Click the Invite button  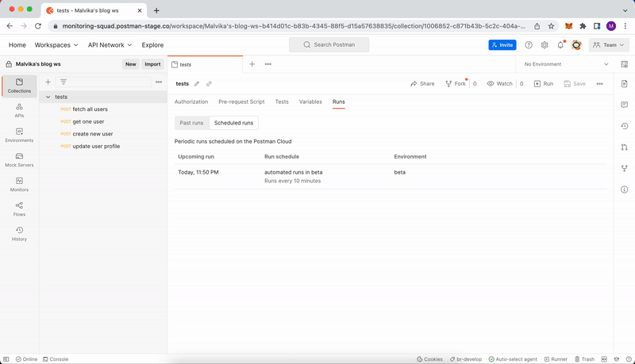coord(502,45)
